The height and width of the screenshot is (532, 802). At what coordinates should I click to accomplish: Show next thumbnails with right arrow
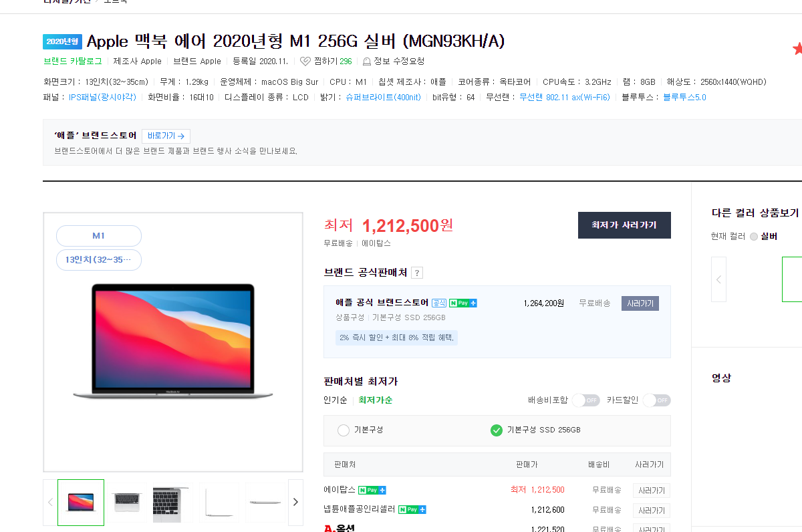pos(295,502)
